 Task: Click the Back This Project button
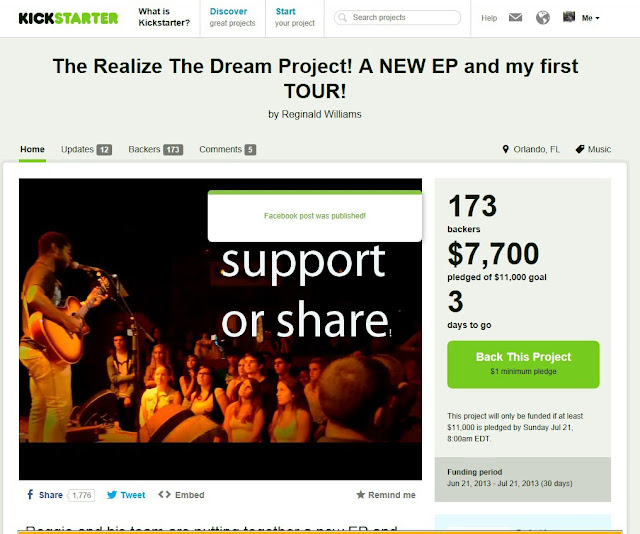[x=523, y=364]
